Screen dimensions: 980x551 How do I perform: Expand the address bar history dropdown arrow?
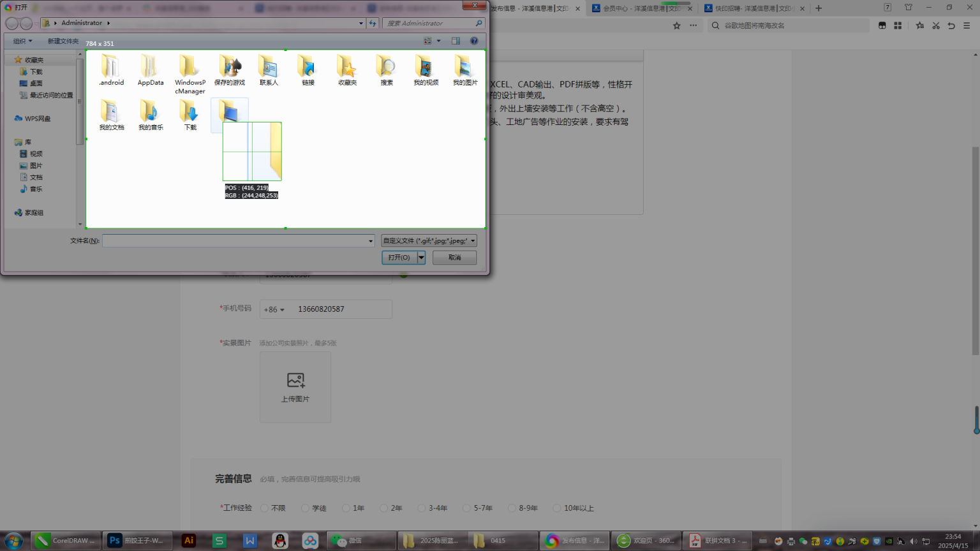pos(361,23)
